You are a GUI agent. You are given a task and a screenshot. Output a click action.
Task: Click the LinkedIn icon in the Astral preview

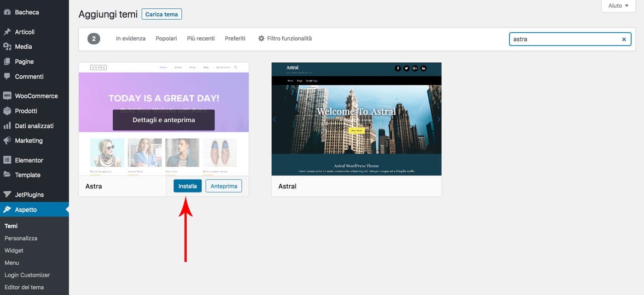coord(423,68)
